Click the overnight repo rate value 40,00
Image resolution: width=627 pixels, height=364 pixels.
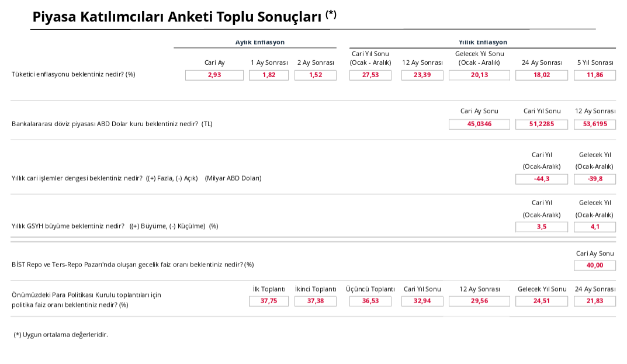pos(594,265)
